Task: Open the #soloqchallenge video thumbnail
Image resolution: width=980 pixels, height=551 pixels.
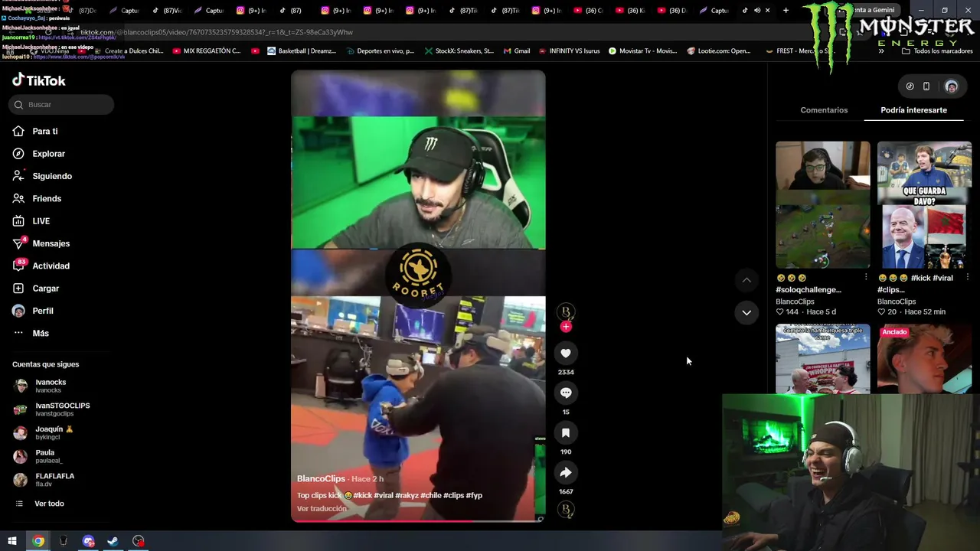Action: pos(823,204)
